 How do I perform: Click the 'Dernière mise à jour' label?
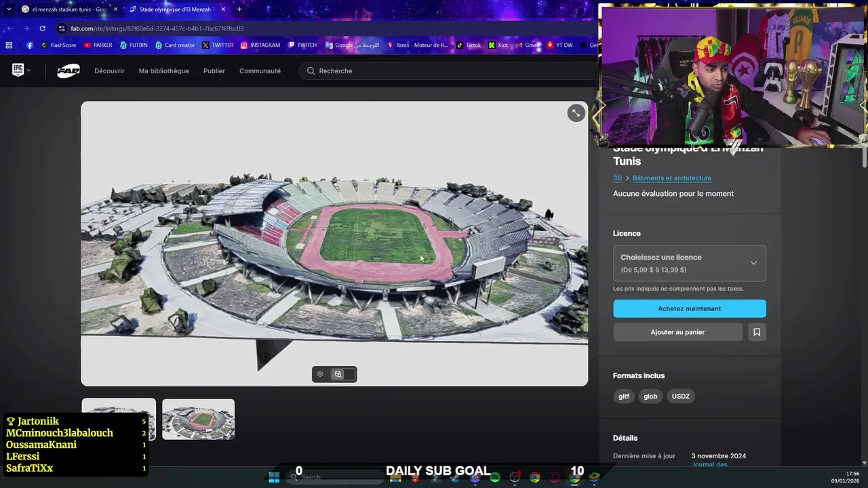(644, 456)
